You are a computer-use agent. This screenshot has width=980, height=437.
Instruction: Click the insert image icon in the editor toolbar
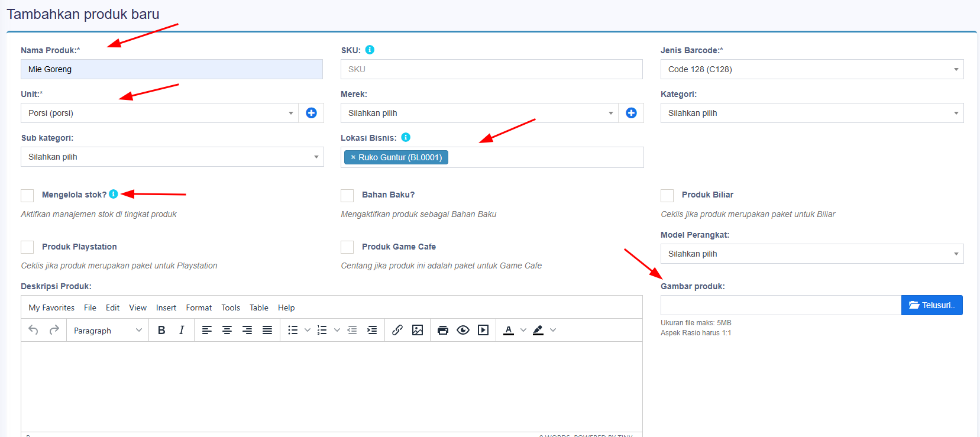pyautogui.click(x=418, y=330)
